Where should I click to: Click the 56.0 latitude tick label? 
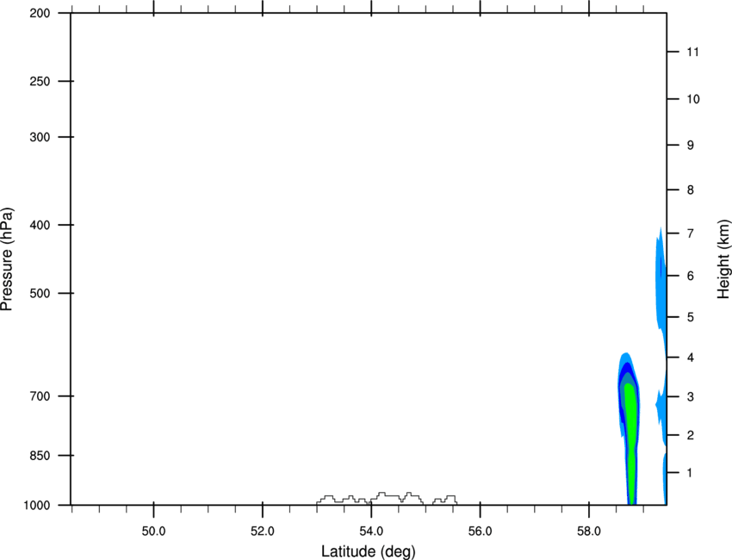[x=480, y=532]
